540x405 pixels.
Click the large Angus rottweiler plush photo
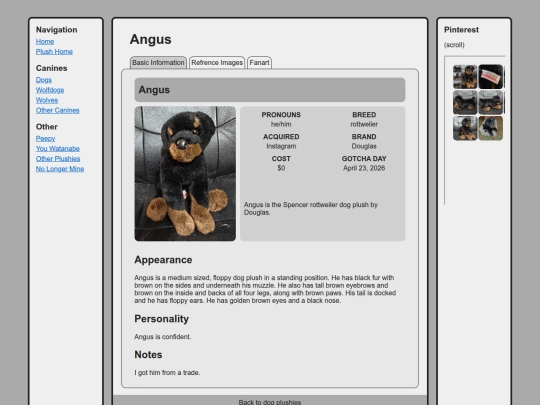pyautogui.click(x=185, y=174)
